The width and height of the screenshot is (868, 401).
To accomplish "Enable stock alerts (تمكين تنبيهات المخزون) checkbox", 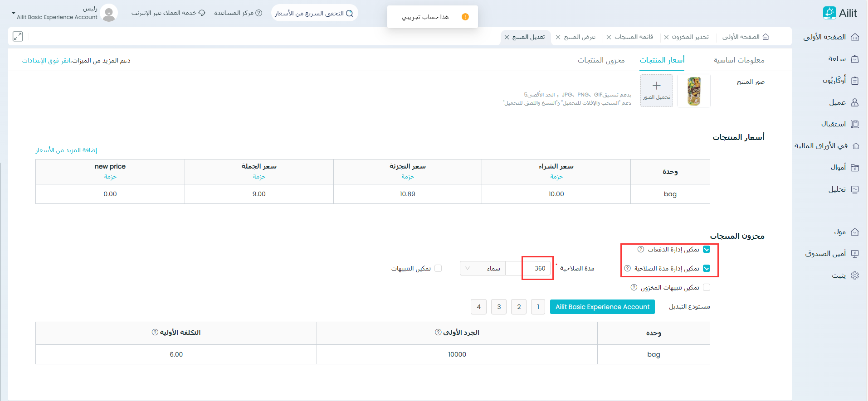I will 707,288.
